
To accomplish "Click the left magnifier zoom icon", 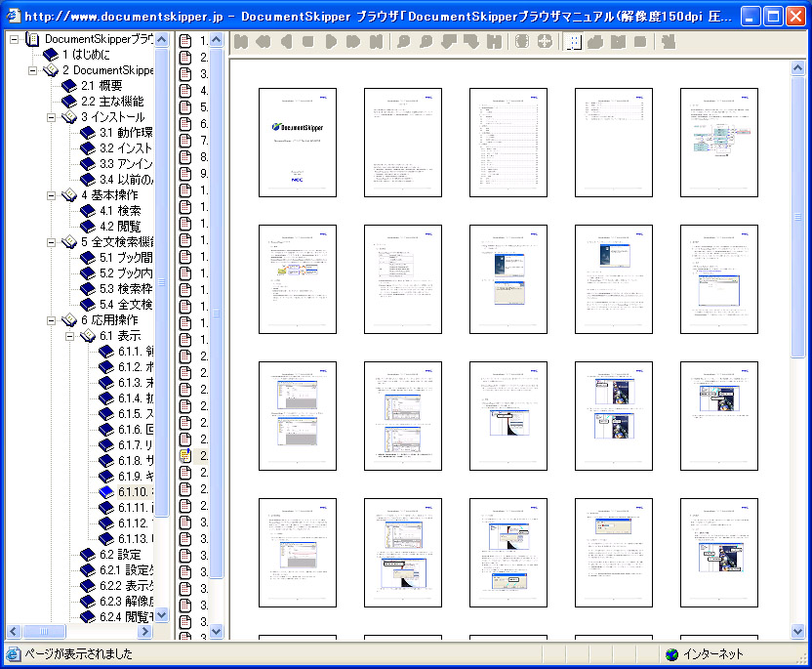I will point(403,41).
